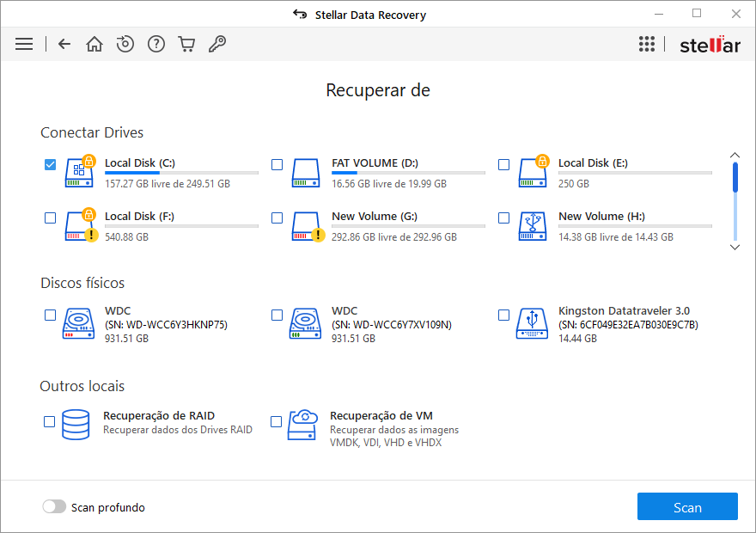This screenshot has width=756, height=533.
Task: Click the New Volume (H:) USB drive icon
Action: 533,226
